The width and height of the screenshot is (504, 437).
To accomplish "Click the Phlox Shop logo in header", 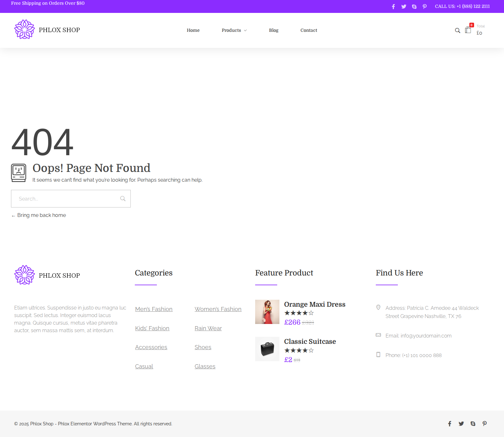I will tap(47, 30).
